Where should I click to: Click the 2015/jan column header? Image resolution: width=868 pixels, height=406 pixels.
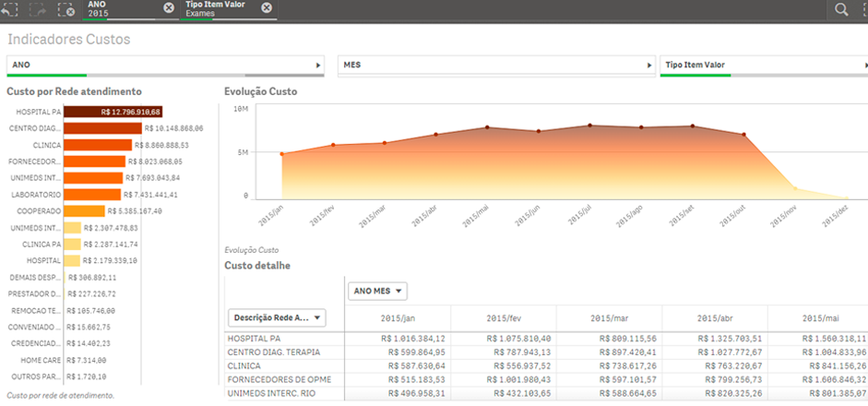point(398,318)
